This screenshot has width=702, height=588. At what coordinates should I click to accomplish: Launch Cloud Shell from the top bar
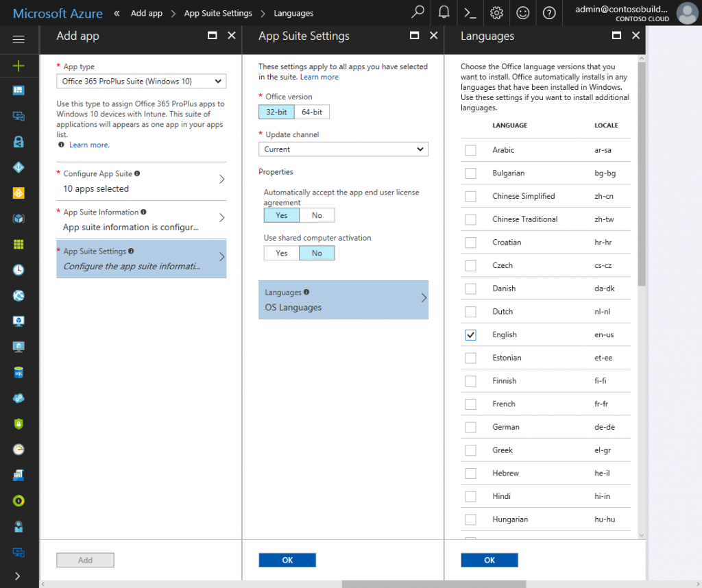pyautogui.click(x=470, y=13)
